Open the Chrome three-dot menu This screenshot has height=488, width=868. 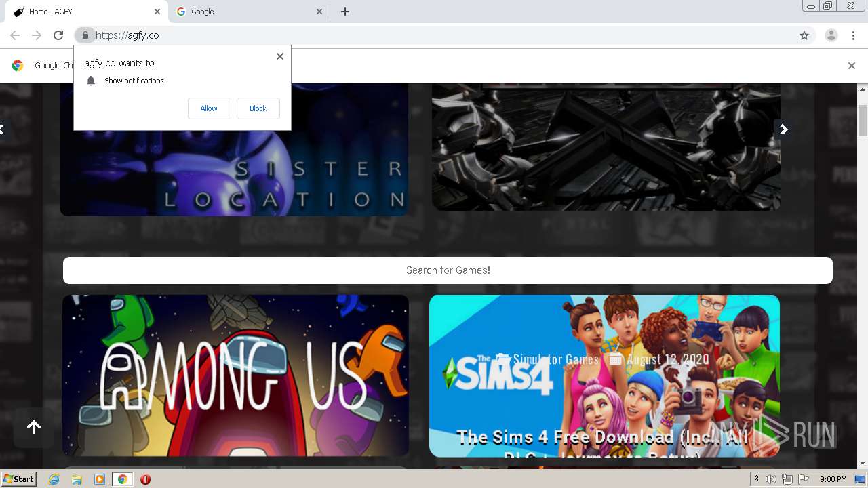(x=853, y=35)
